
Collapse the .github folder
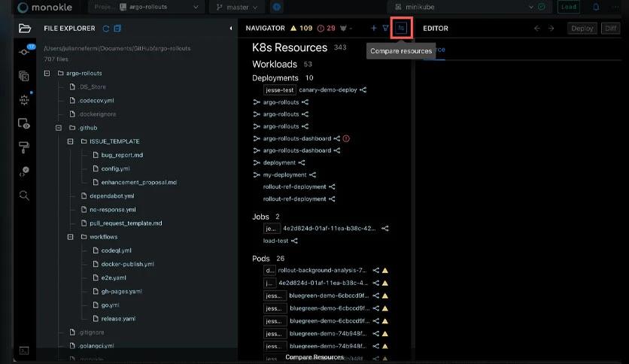click(x=59, y=128)
